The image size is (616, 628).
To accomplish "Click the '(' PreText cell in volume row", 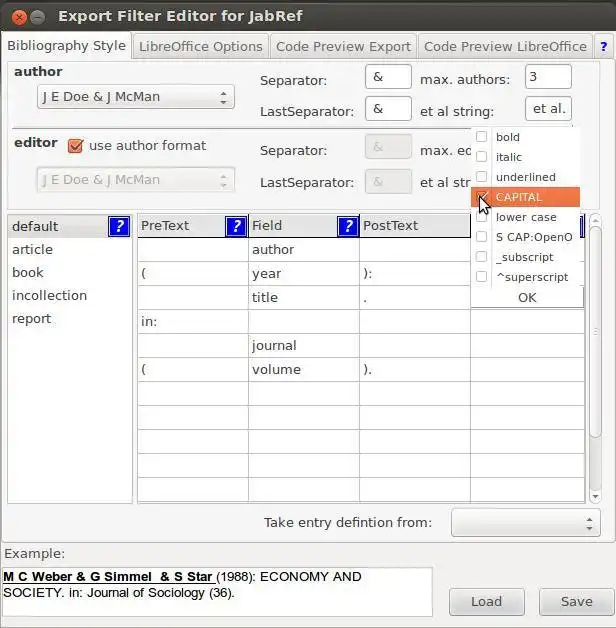I will (x=193, y=370).
